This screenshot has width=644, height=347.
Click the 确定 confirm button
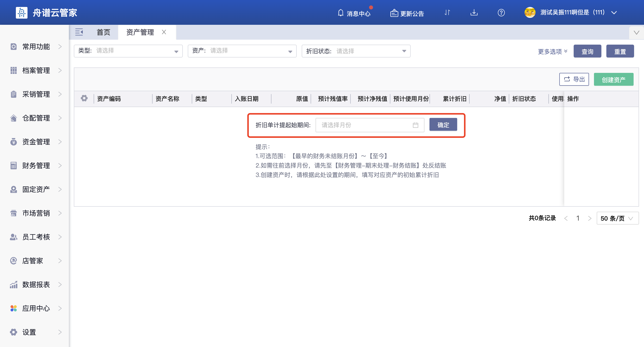click(443, 124)
